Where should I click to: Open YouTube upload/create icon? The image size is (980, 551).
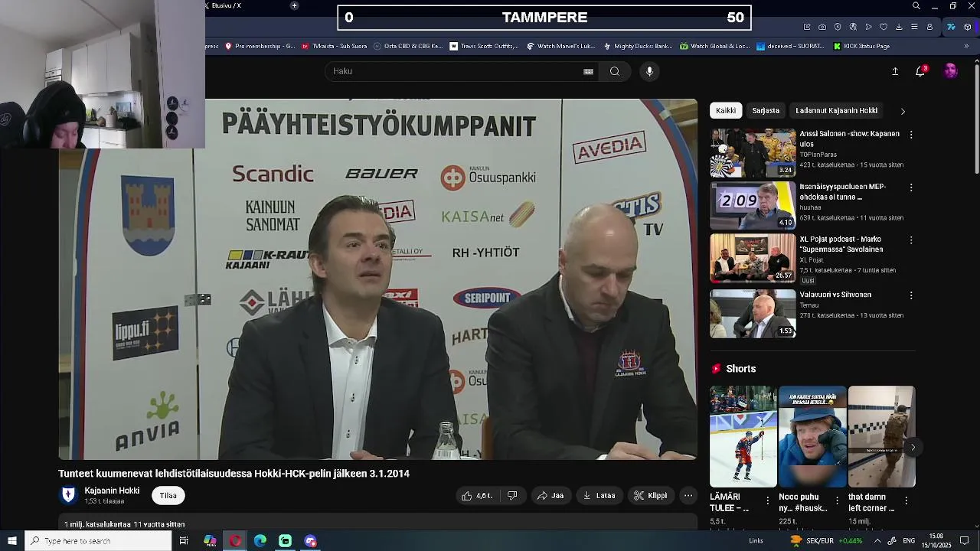(895, 71)
